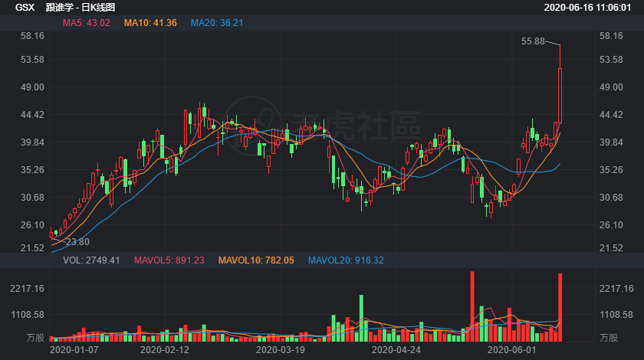The width and height of the screenshot is (644, 360).
Task: Click the 23.80 low price annotation
Action: [x=77, y=242]
